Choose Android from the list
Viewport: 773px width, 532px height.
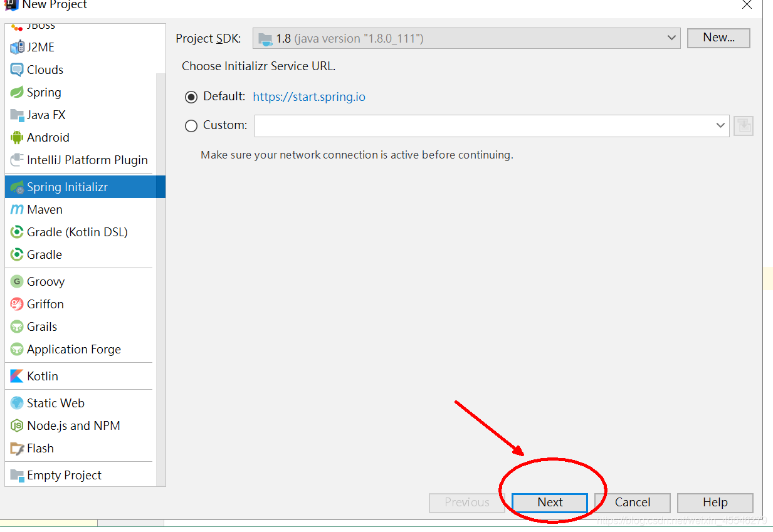point(85,137)
